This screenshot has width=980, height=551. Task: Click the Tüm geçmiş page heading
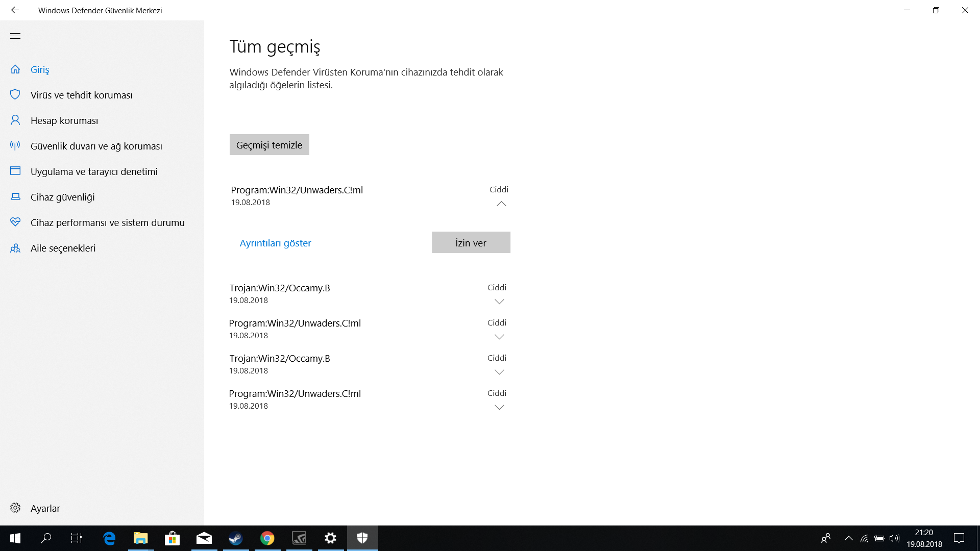(x=275, y=46)
